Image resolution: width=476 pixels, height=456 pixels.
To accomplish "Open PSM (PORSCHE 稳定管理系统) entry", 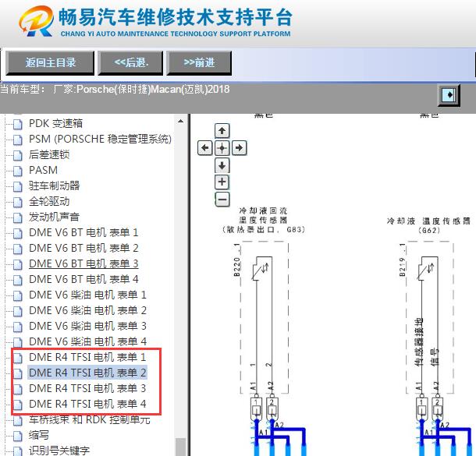I will pos(100,139).
